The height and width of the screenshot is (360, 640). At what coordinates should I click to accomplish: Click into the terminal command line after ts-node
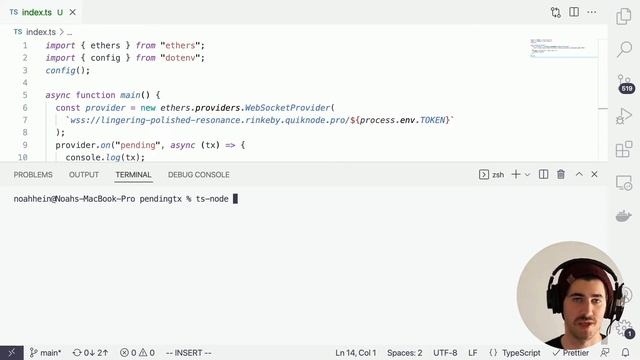(x=235, y=199)
